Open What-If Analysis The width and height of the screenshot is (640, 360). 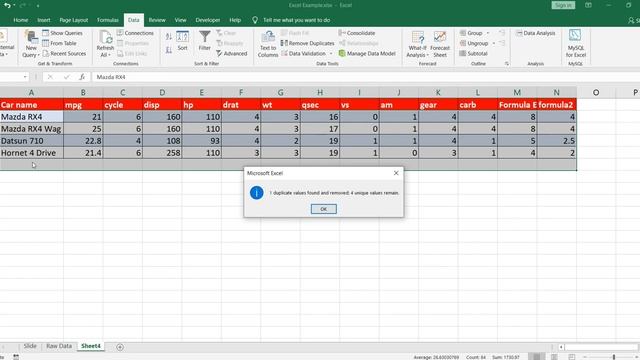coord(417,44)
